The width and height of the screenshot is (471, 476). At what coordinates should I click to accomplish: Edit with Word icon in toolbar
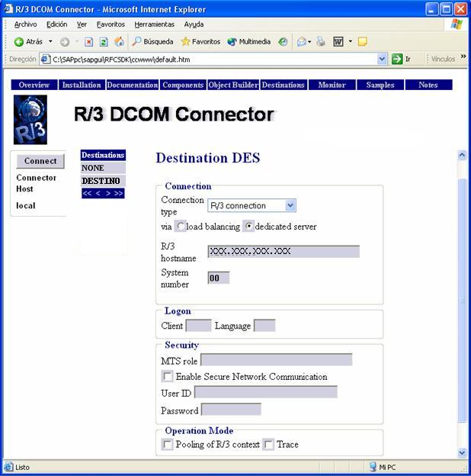[x=338, y=42]
